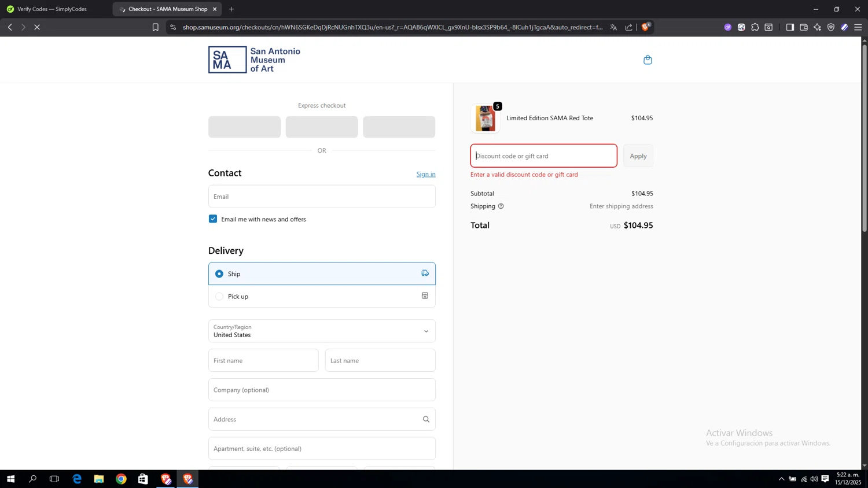
Task: Uncheck Email me with news and offers
Action: click(213, 219)
